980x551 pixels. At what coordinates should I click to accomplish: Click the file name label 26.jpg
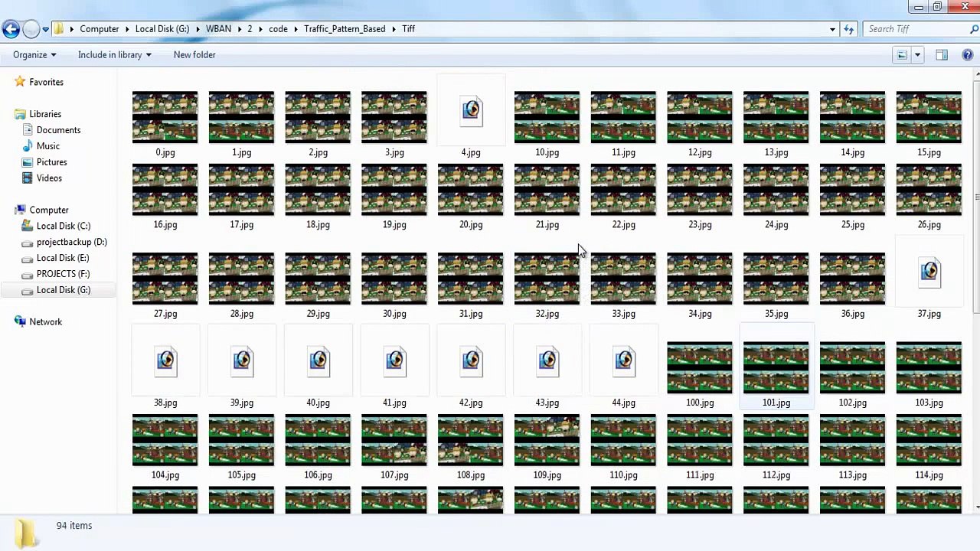[929, 225]
